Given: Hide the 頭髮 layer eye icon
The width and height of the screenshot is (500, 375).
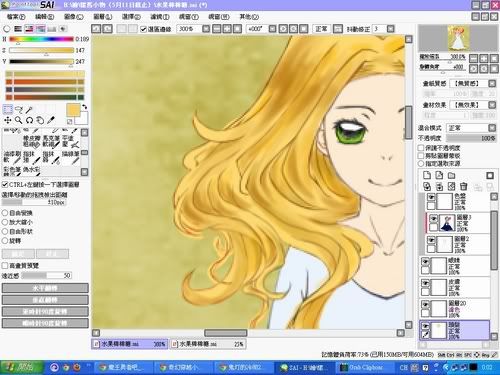Looking at the screenshot, I should pyautogui.click(x=425, y=325).
